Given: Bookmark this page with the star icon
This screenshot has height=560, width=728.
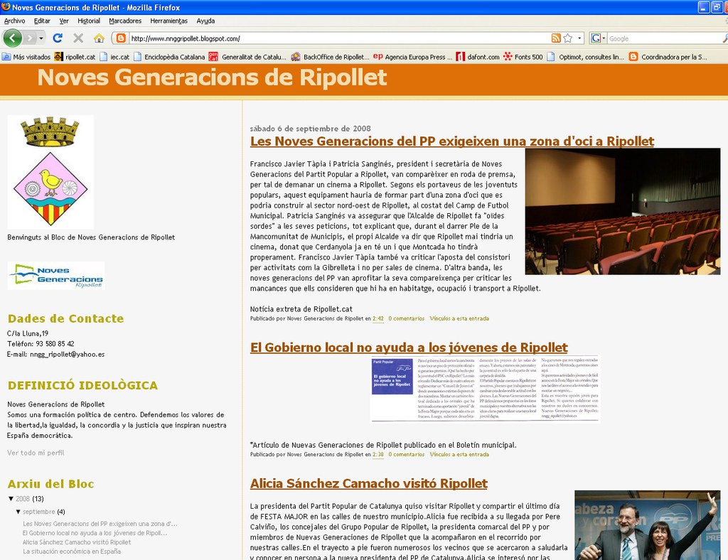Looking at the screenshot, I should click(x=568, y=38).
